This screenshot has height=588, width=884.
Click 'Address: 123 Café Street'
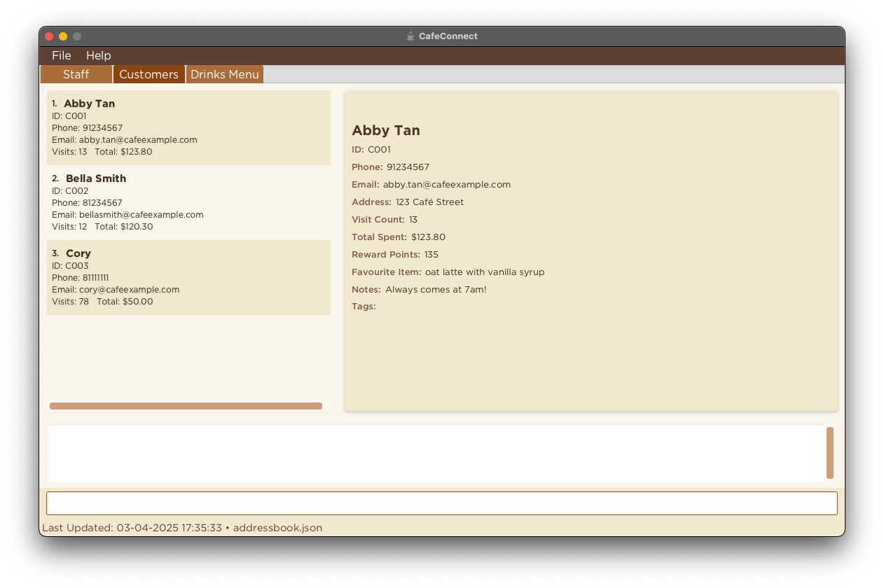[x=408, y=202]
